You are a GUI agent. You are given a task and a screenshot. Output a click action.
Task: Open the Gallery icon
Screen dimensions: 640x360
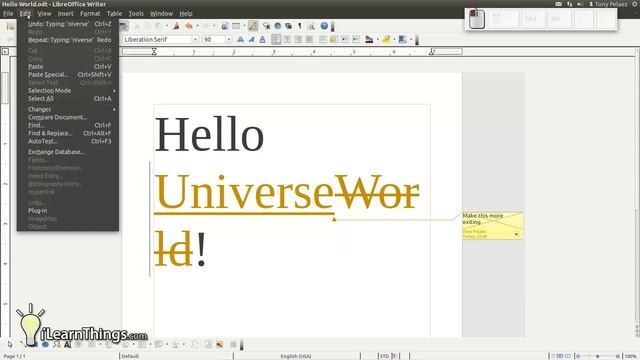click(289, 26)
